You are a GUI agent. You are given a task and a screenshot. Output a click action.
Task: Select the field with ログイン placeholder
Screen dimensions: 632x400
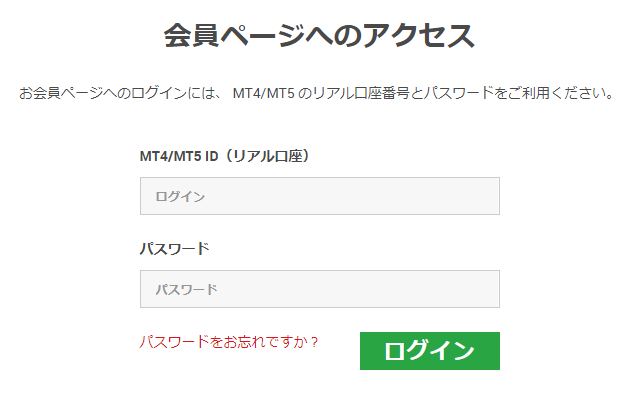point(320,196)
